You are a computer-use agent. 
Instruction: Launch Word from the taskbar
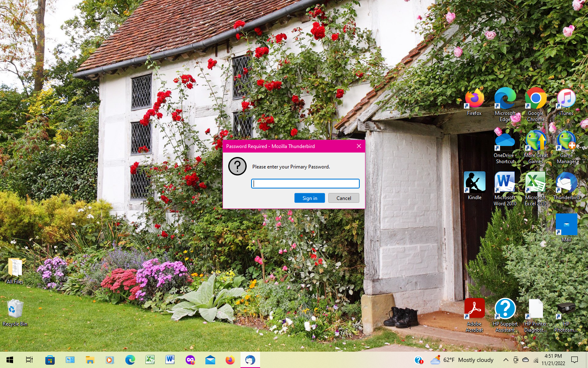170,360
